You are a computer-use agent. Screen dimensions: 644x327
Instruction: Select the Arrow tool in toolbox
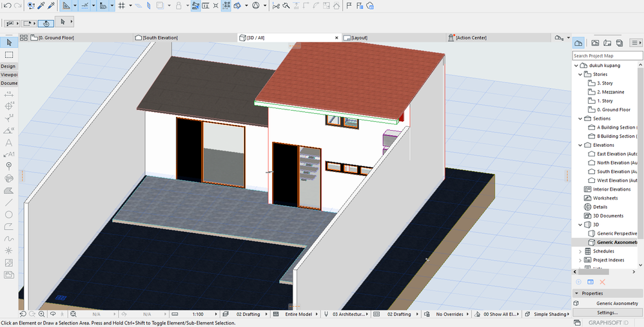(9, 42)
